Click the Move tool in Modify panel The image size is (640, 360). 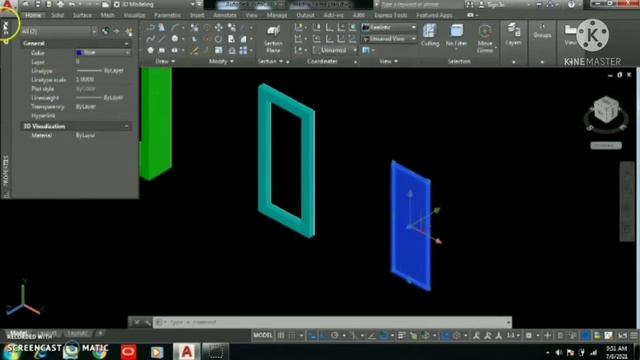219,27
